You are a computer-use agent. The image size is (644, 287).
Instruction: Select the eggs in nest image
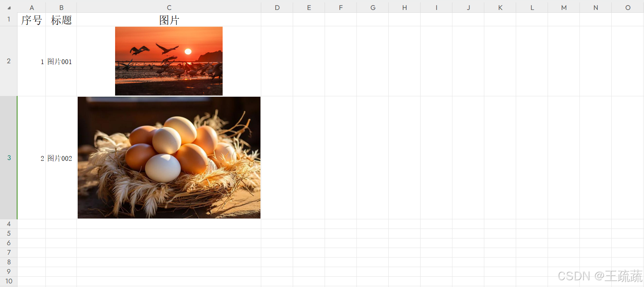click(x=169, y=158)
